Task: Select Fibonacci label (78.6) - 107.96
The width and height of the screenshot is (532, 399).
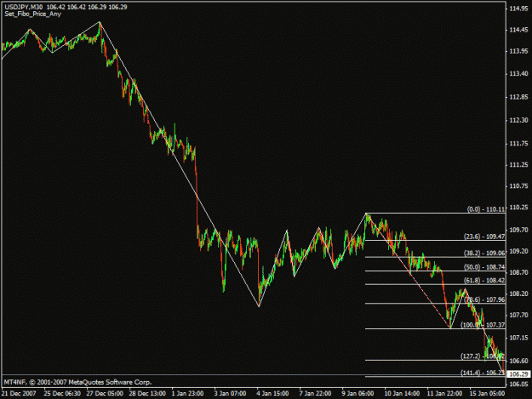Action: click(x=484, y=299)
